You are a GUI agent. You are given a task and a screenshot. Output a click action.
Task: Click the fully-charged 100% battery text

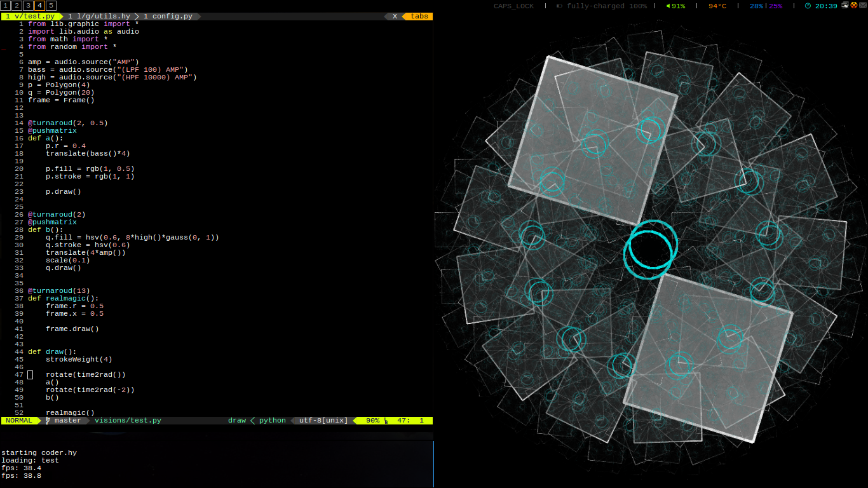pos(607,6)
